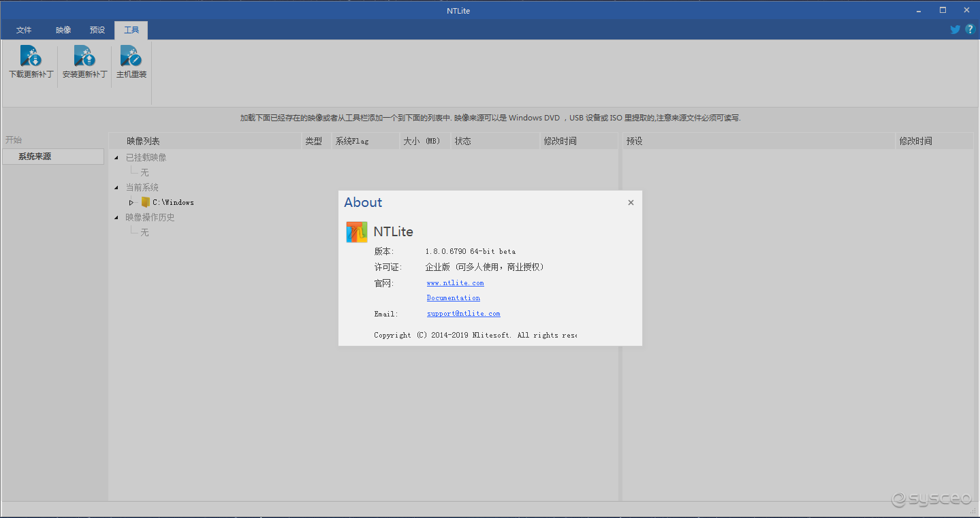Maximize the NTLite window
Image resolution: width=980 pixels, height=518 pixels.
[x=943, y=10]
